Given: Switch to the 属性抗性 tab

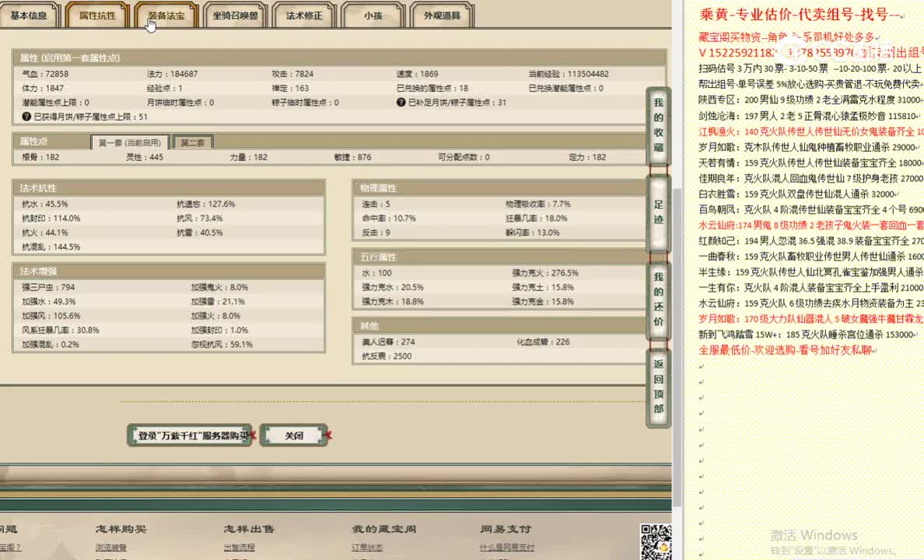Looking at the screenshot, I should [x=97, y=16].
